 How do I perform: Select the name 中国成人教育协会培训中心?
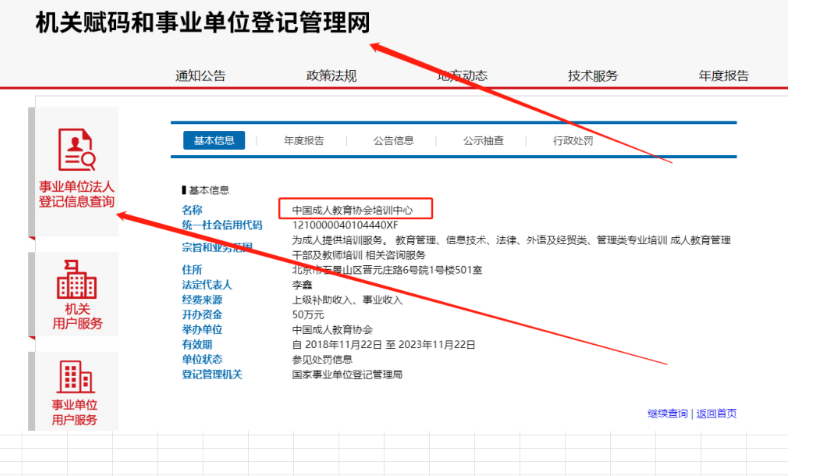[x=353, y=210]
